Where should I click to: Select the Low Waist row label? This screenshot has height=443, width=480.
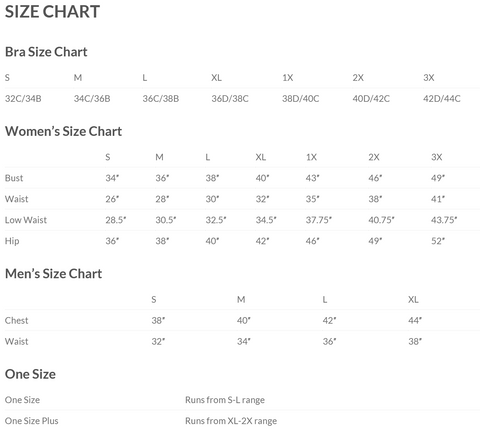(26, 220)
